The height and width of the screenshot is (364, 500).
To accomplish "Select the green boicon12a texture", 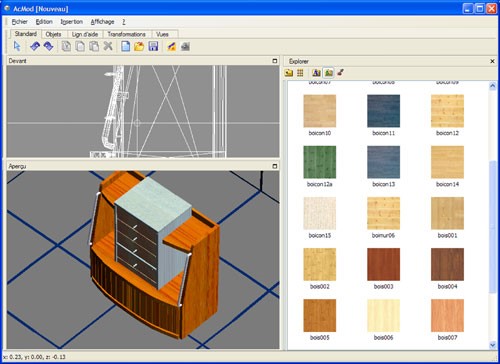I will [320, 162].
